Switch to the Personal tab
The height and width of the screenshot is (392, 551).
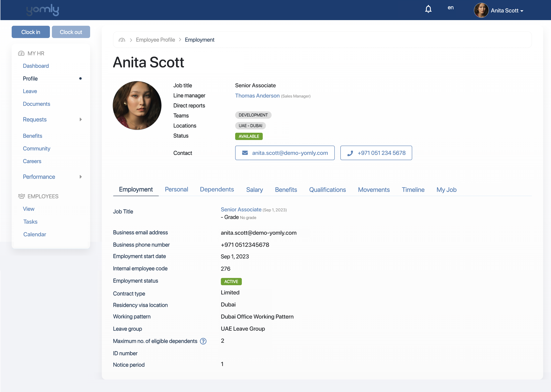176,189
